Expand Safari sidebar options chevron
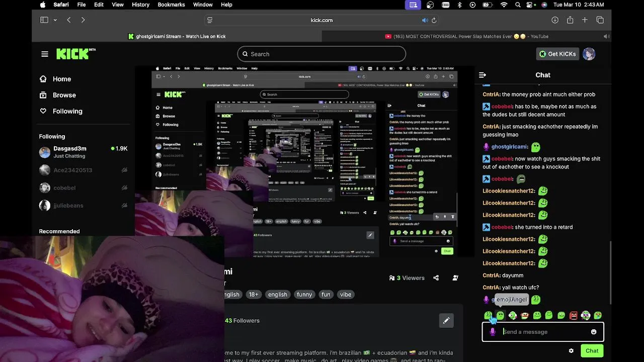The image size is (644, 362). pyautogui.click(x=55, y=20)
